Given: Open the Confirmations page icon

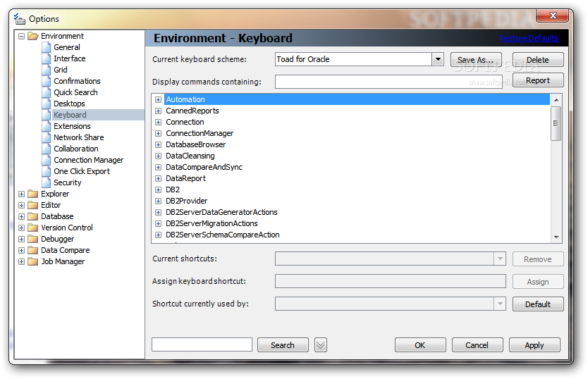Looking at the screenshot, I should (46, 81).
